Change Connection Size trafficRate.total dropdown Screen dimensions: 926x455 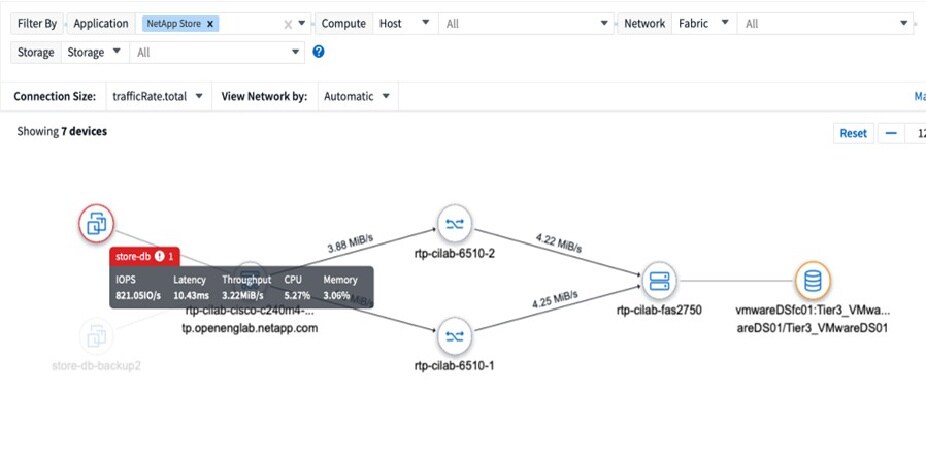pyautogui.click(x=155, y=96)
